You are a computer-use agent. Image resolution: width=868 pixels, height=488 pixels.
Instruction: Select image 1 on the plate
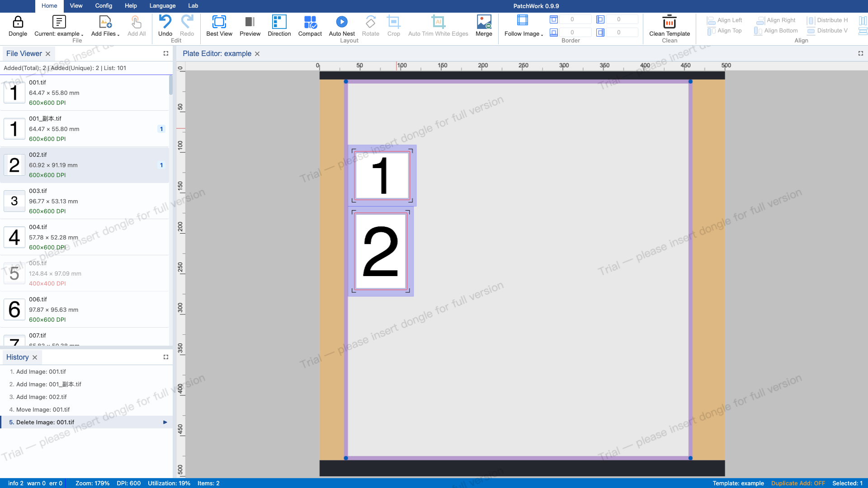(x=382, y=176)
